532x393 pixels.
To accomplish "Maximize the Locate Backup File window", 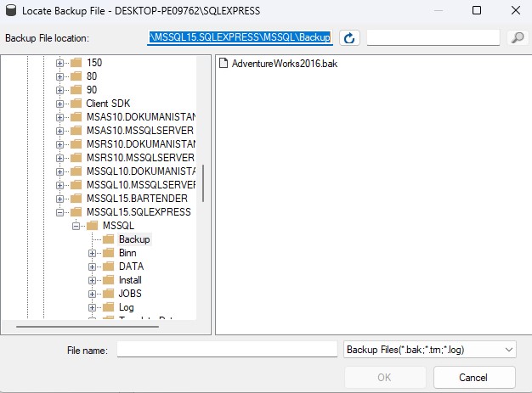I will 477,10.
